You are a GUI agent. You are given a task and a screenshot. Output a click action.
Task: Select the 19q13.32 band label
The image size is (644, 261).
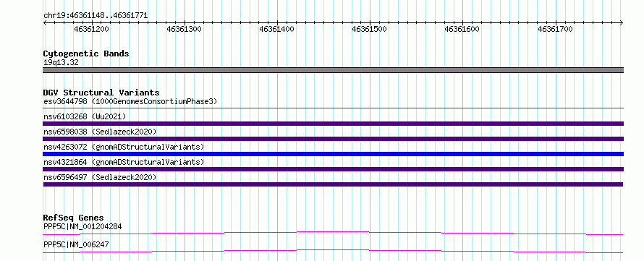(x=61, y=63)
